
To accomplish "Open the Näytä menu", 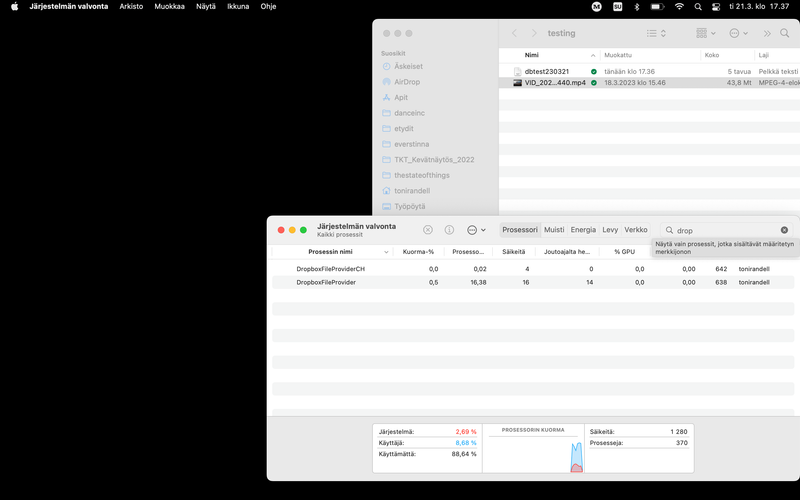I will (205, 6).
